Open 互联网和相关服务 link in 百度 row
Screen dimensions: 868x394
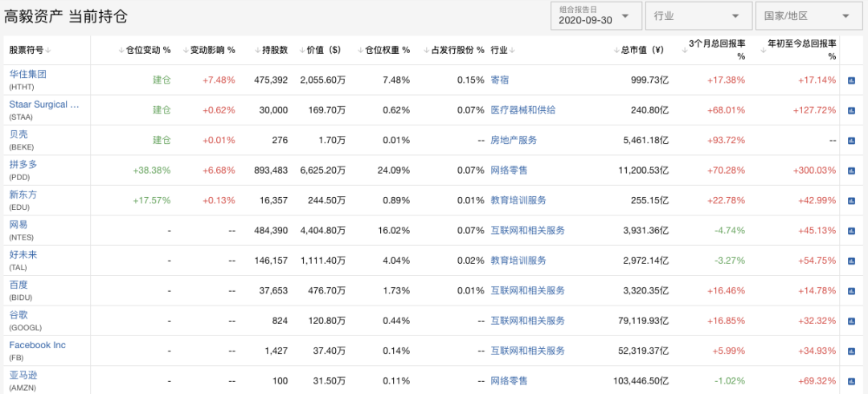click(527, 290)
